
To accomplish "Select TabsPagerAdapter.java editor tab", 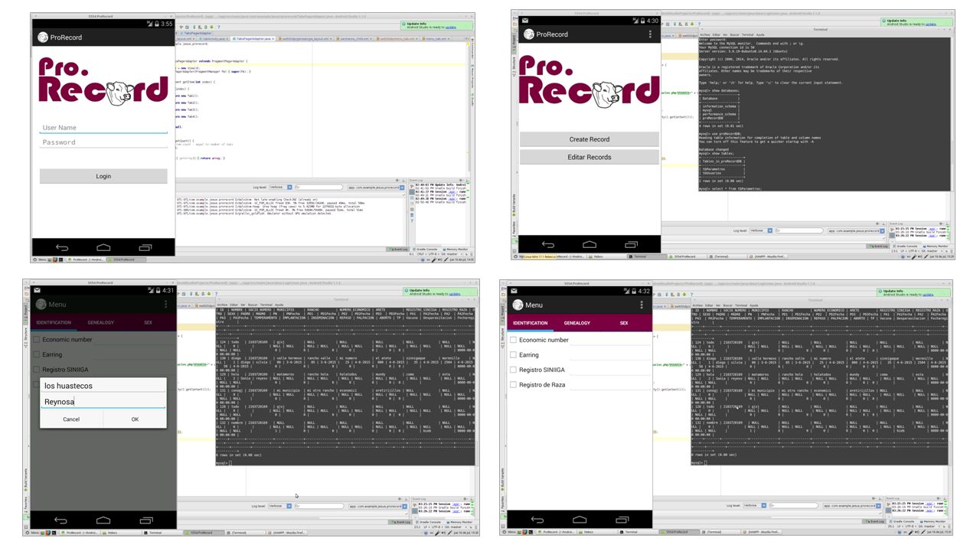I will coord(253,37).
